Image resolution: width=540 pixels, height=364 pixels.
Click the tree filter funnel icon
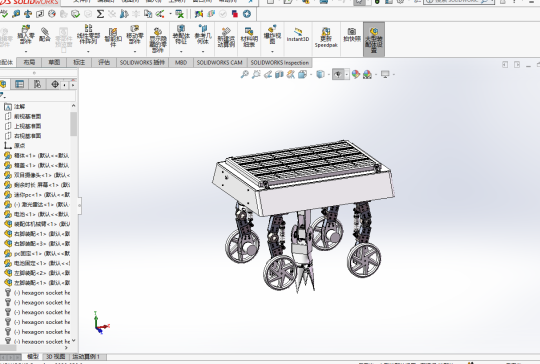click(x=2, y=96)
